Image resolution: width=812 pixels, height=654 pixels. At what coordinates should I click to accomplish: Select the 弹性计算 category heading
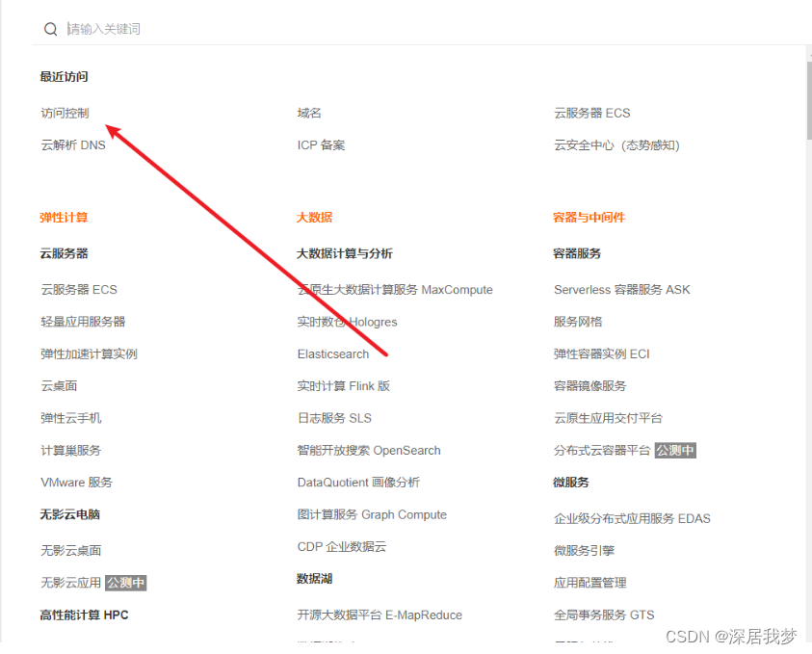point(64,218)
